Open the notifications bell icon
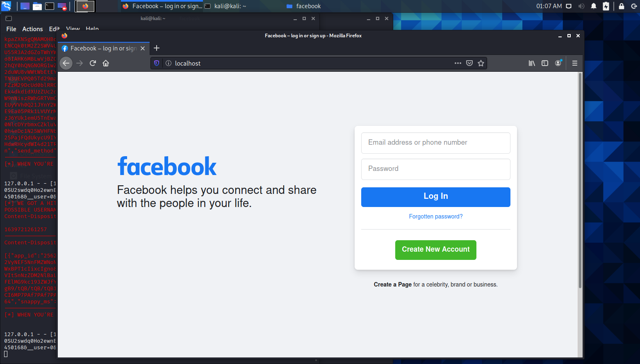 click(x=593, y=6)
